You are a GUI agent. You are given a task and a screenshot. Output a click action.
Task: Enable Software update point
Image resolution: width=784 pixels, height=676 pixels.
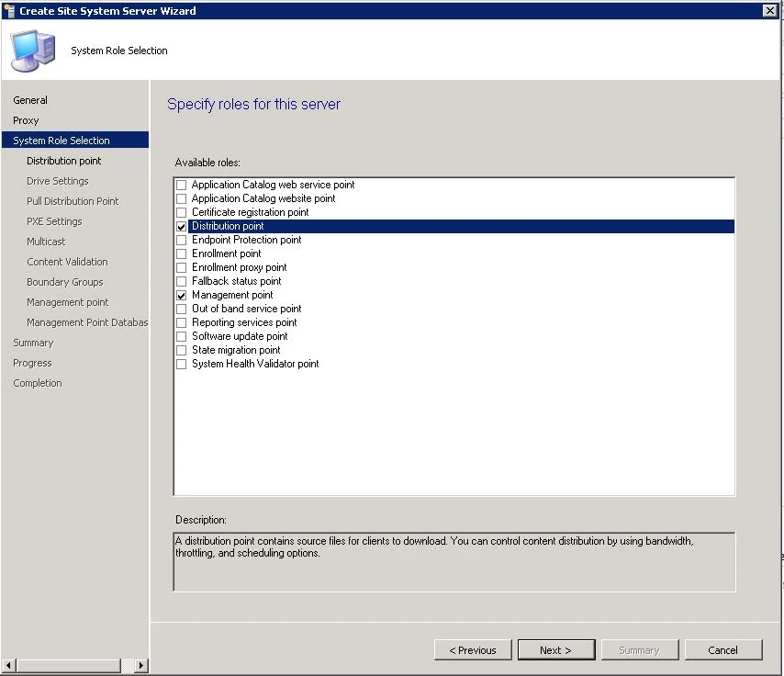pos(181,336)
